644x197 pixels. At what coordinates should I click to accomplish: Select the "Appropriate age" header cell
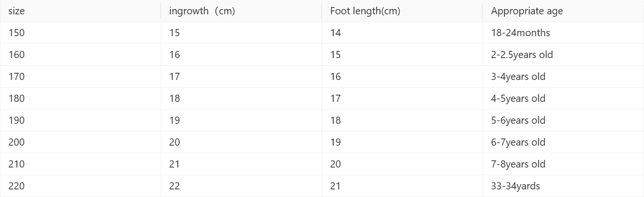pos(527,11)
